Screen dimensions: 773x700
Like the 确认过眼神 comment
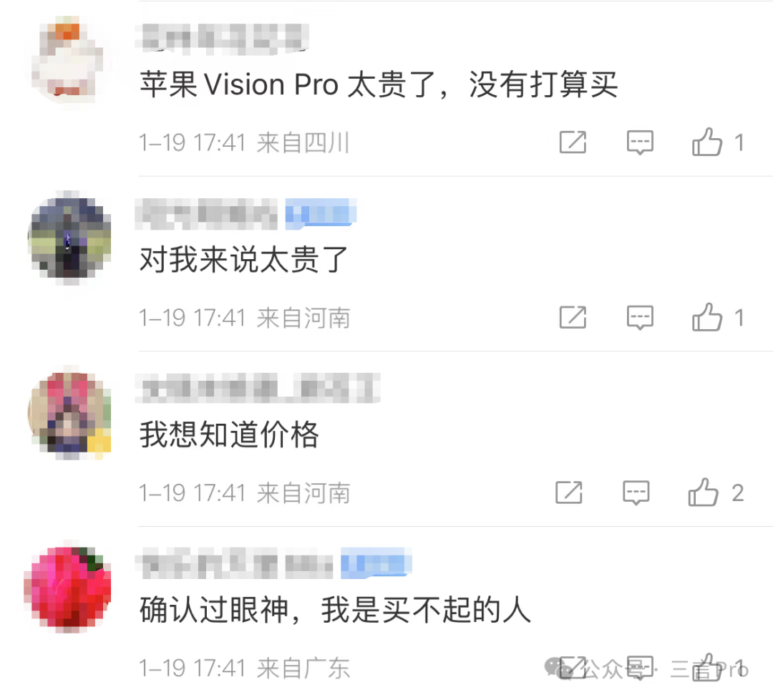[x=707, y=668]
